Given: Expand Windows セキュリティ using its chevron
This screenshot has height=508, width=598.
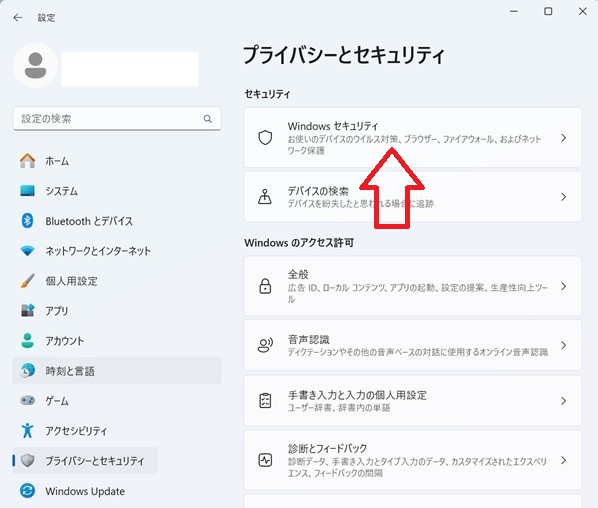Looking at the screenshot, I should point(563,138).
